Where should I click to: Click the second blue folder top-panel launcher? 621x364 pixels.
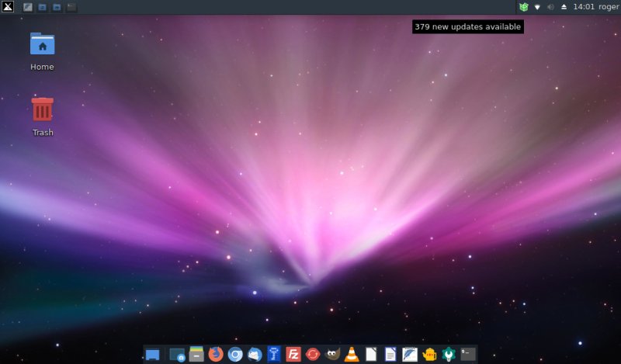pos(57,7)
